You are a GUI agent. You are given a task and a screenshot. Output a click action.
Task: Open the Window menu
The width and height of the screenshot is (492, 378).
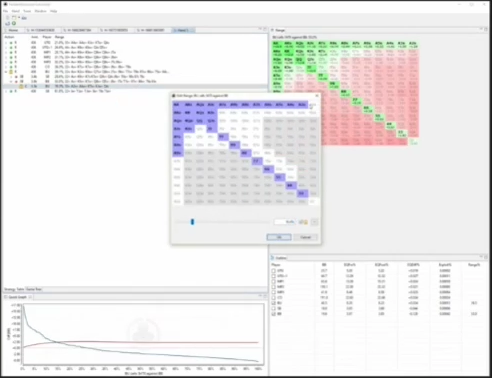tap(40, 11)
